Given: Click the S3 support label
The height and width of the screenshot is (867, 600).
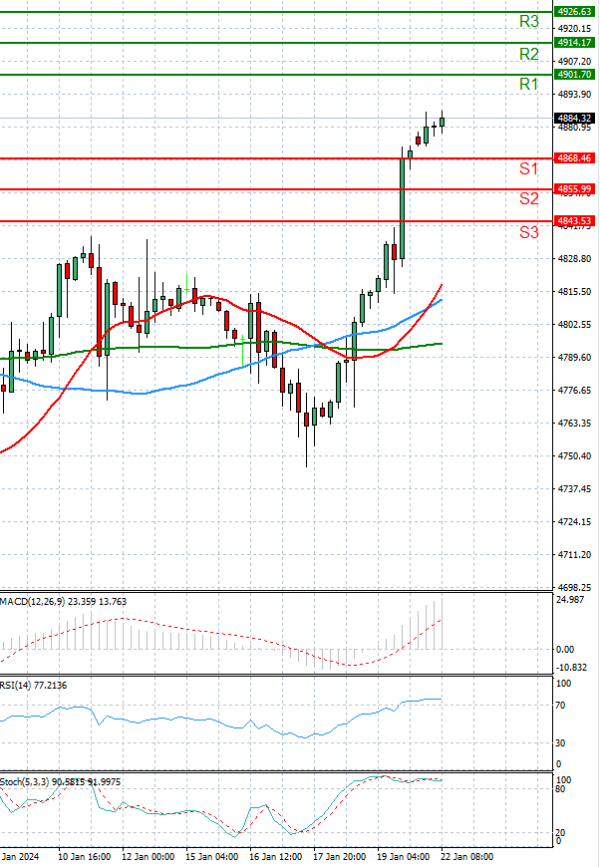Looking at the screenshot, I should (x=529, y=232).
